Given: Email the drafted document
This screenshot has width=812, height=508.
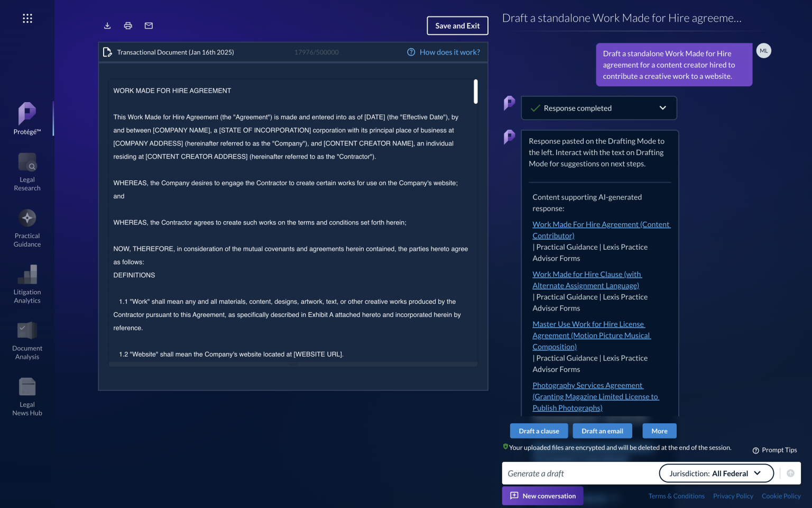Looking at the screenshot, I should 149,25.
